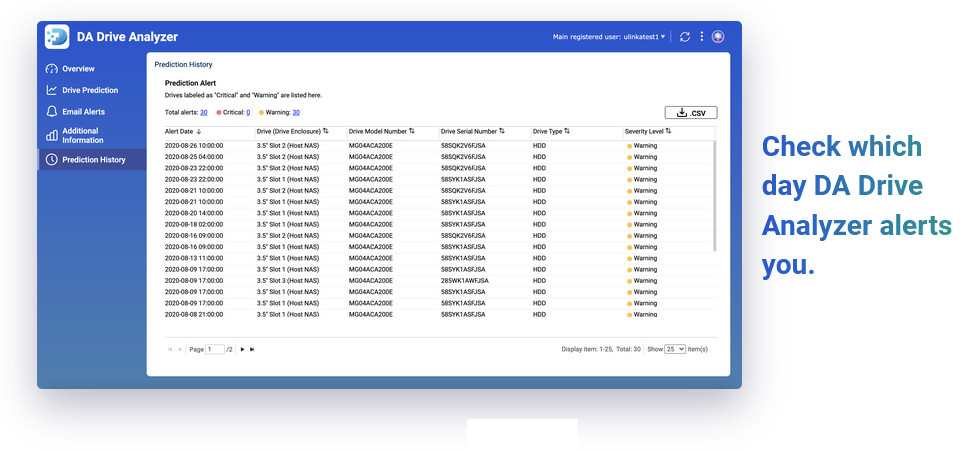Click model MG04ACA200E in 2020-08-26 row
Screen dimensions: 975x451
[371, 146]
